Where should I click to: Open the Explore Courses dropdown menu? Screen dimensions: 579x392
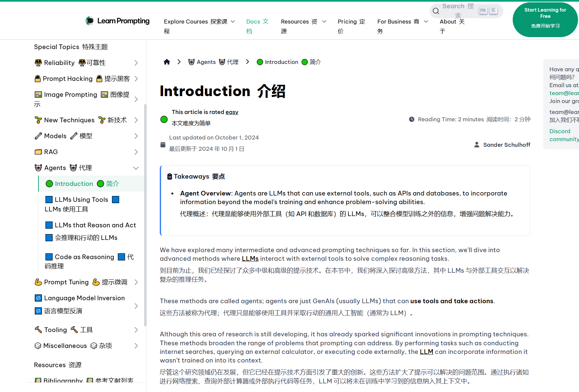[x=200, y=26]
